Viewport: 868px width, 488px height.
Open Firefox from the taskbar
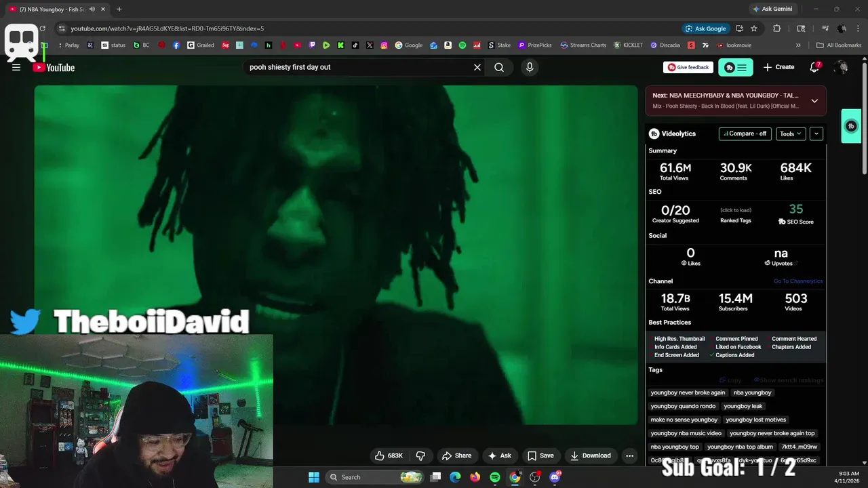tap(475, 477)
